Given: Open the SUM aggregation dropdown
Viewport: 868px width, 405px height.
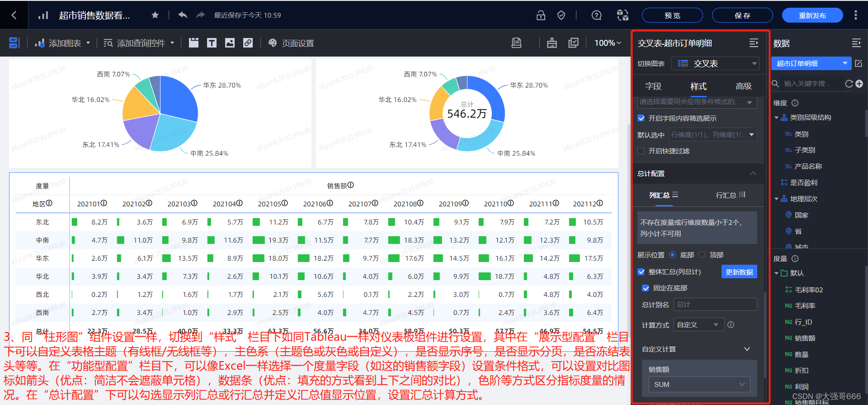Looking at the screenshot, I should click(x=699, y=384).
